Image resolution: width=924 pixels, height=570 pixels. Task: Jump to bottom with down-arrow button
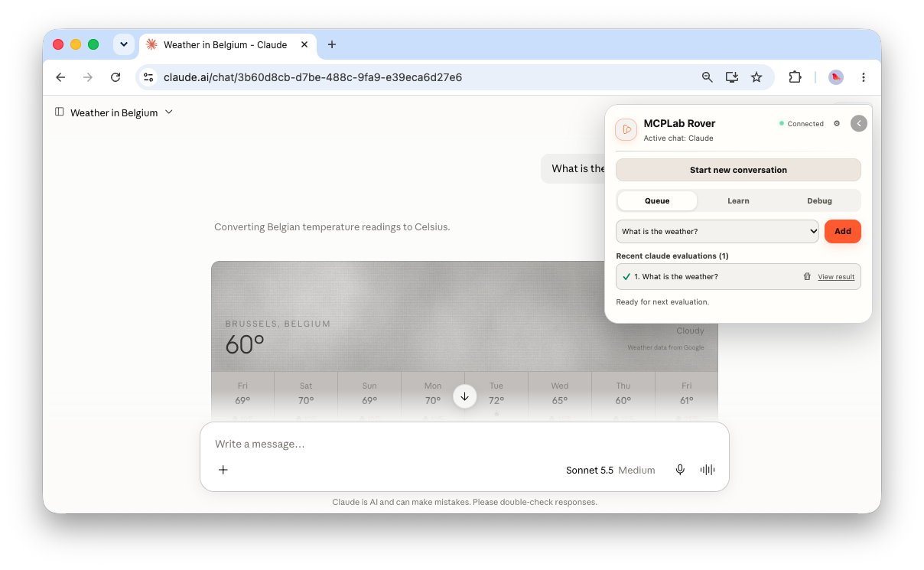(465, 396)
